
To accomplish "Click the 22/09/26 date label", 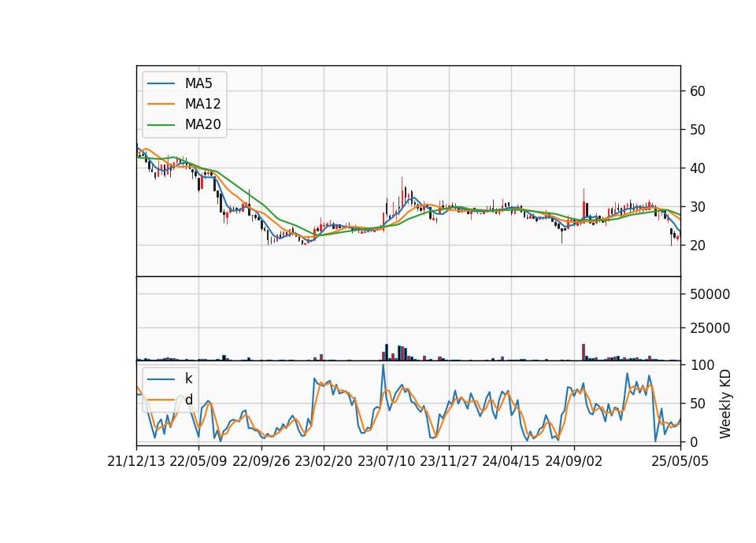I will 261,462.
